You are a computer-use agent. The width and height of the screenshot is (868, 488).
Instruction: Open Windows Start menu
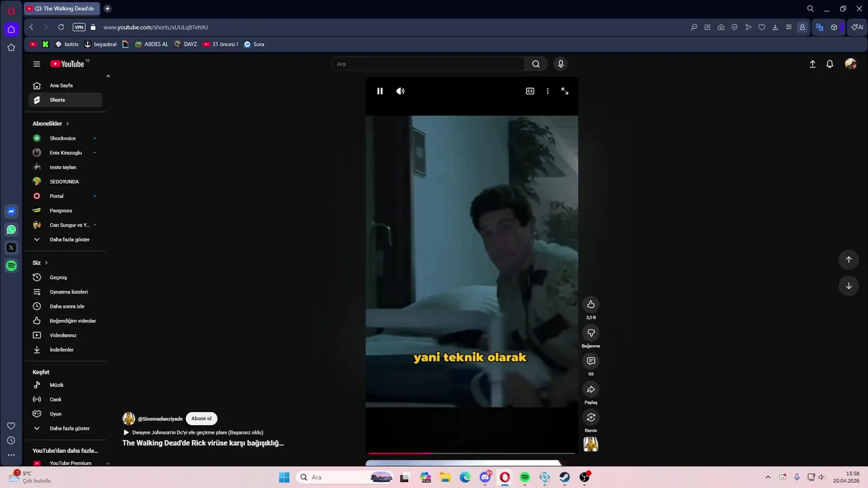click(284, 477)
